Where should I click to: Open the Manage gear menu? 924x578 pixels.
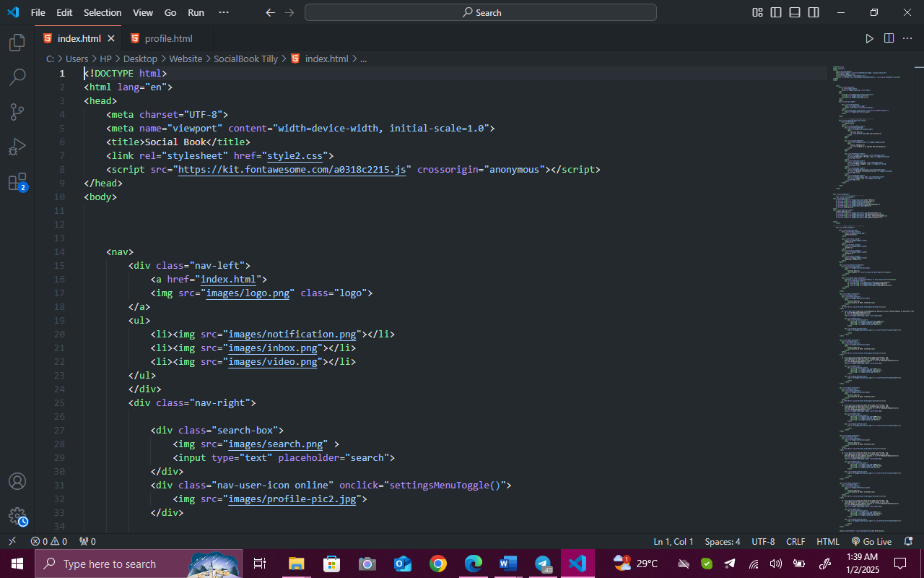17,516
